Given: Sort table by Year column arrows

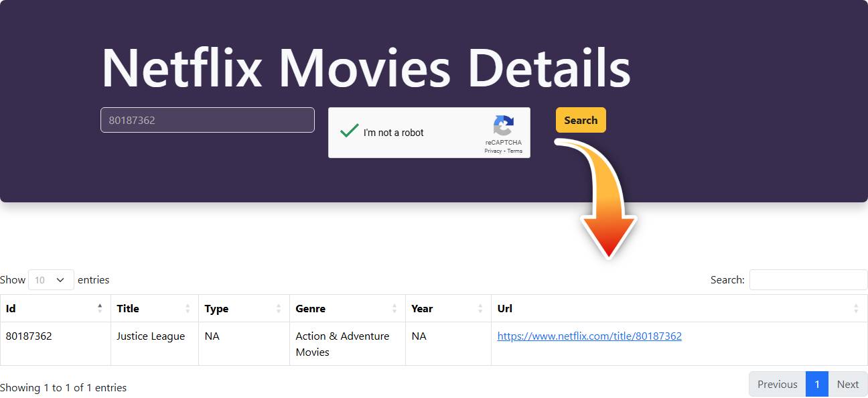Looking at the screenshot, I should tap(480, 308).
